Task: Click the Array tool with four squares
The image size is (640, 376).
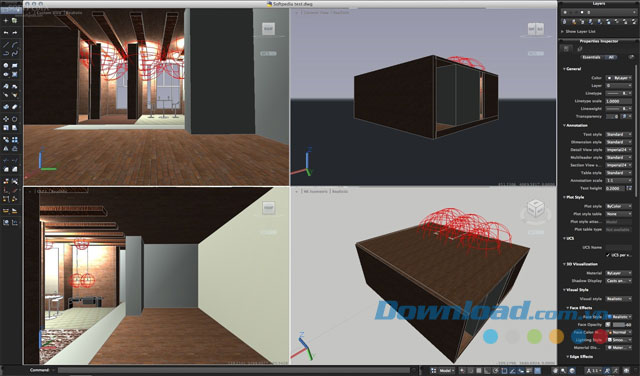Action: click(15, 140)
